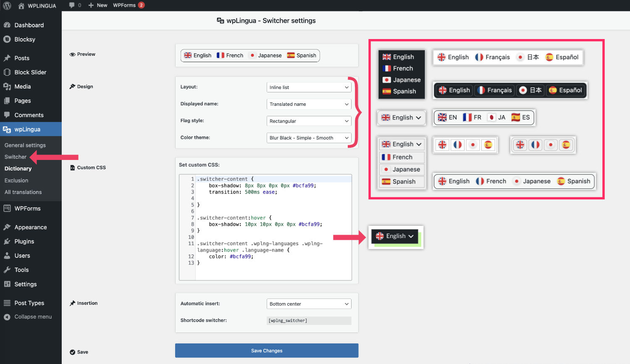Image resolution: width=630 pixels, height=364 pixels.
Task: Click the Spanish flag in the preview switcher
Action: 291,55
